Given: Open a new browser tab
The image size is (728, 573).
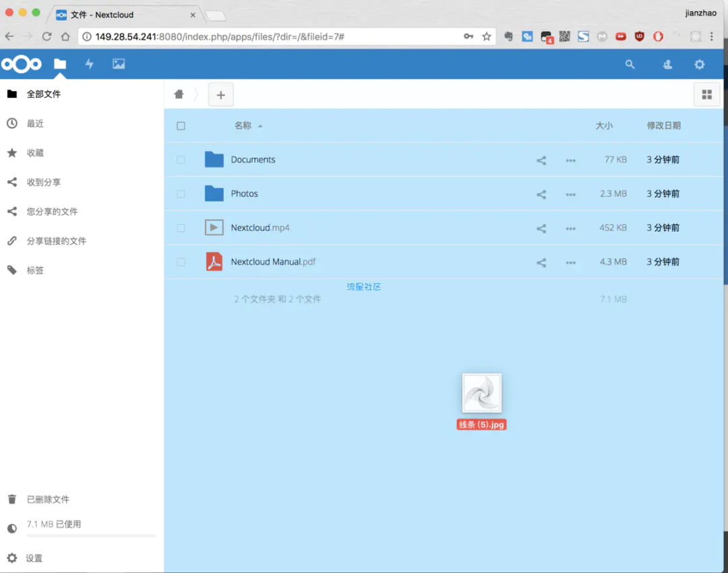Looking at the screenshot, I should [x=216, y=16].
